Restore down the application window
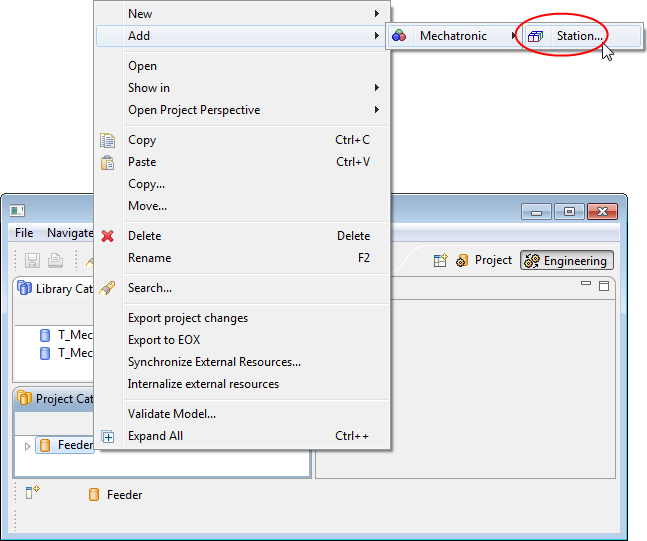Screen dimensions: 647x541 [x=569, y=212]
